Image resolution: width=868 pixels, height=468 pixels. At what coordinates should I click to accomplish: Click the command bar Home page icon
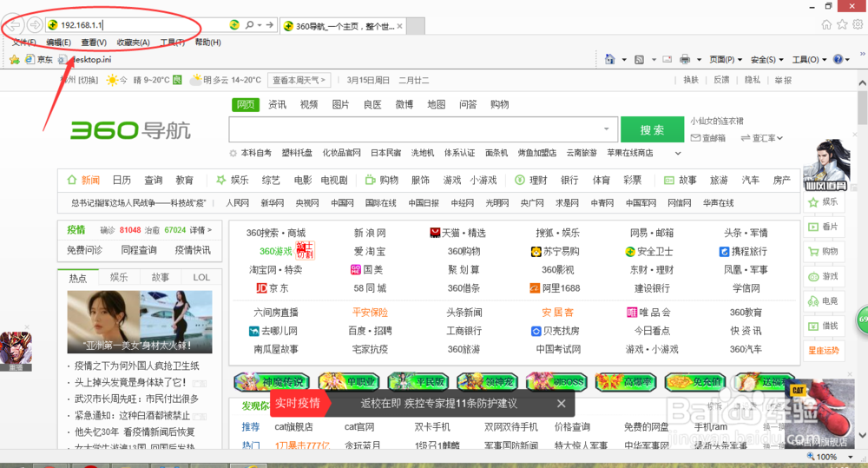point(610,59)
